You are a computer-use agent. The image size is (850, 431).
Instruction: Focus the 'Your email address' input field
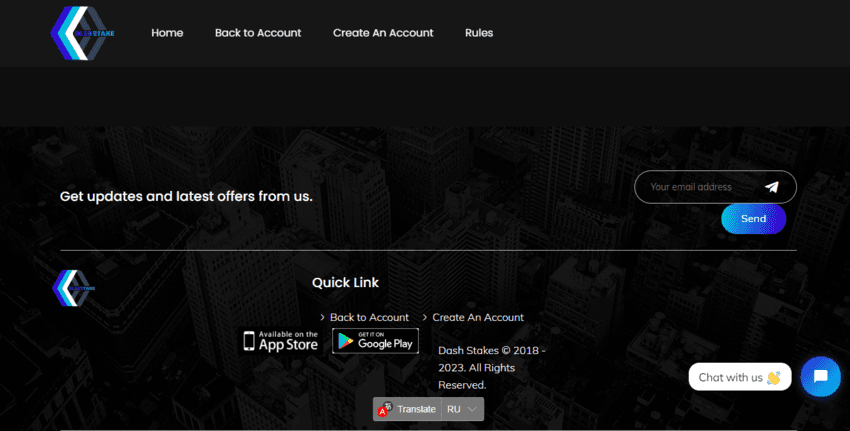(x=698, y=187)
